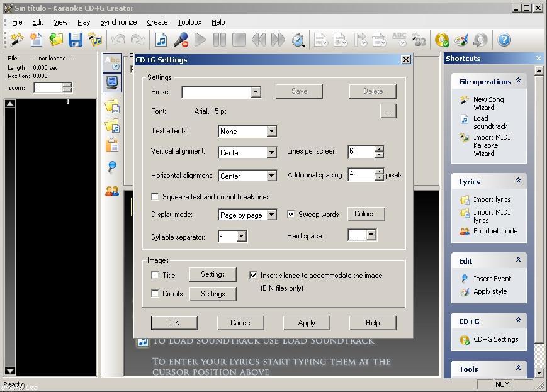Viewport: 547px width, 392px height.
Task: Click the duet people icon in sidebar
Action: [x=112, y=191]
